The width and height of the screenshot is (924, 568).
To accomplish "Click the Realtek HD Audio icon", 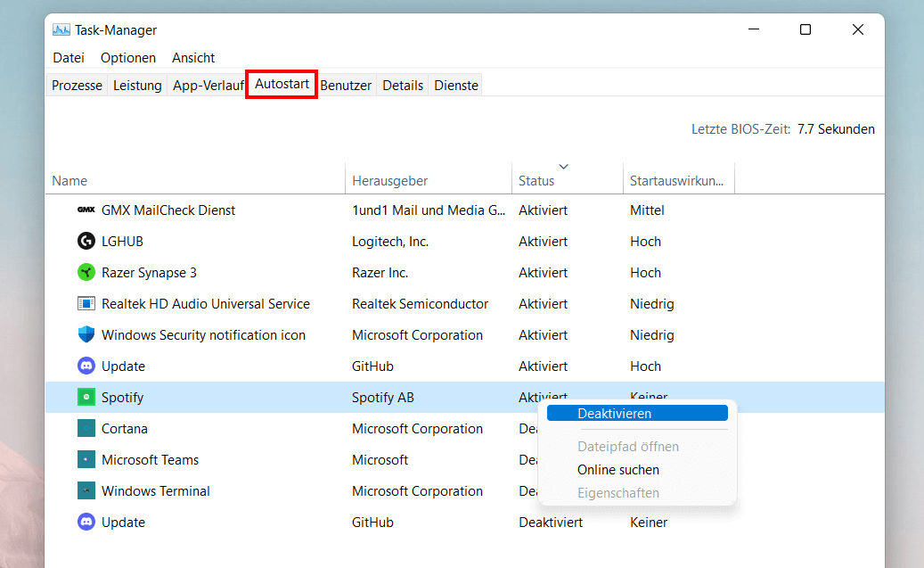I will [x=86, y=304].
